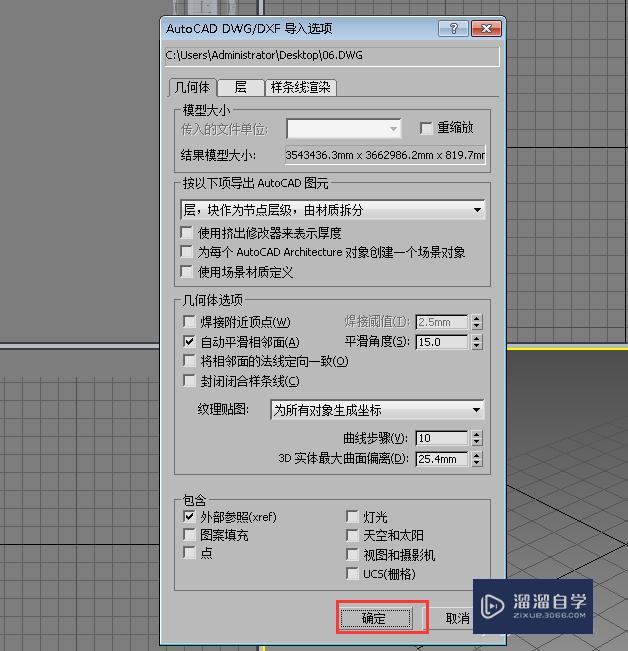The image size is (628, 651).
Task: Decrease 平滑角度 with spinner down arrow
Action: (477, 346)
